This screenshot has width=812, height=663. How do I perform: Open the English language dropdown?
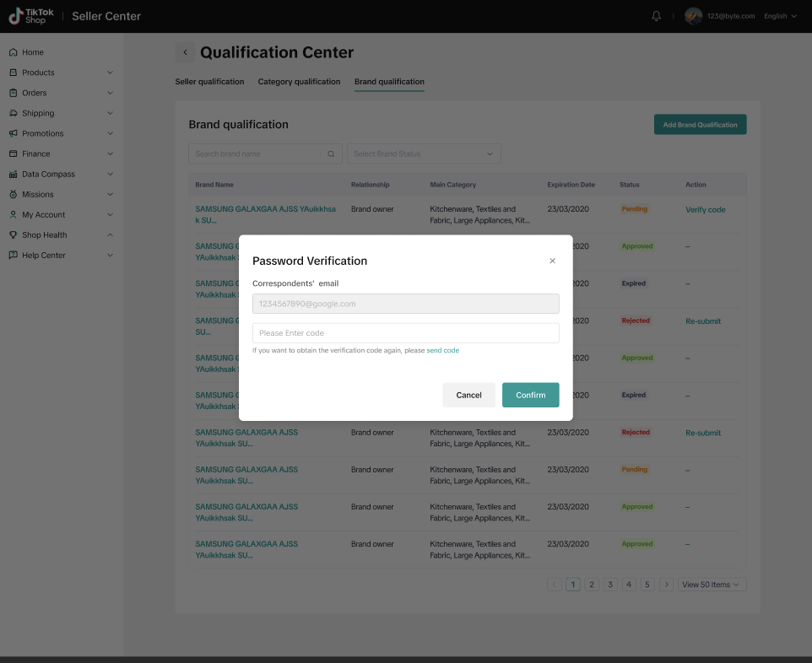coord(780,16)
